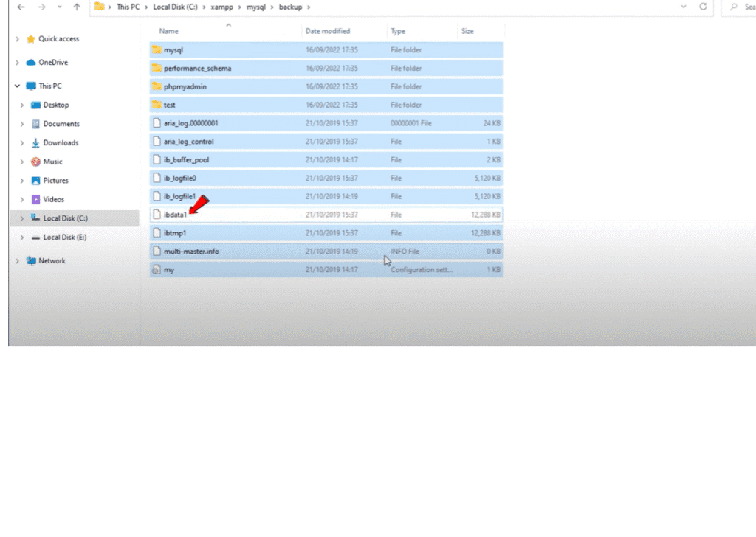This screenshot has width=756, height=537.
Task: Click the phpmyadmin folder icon
Action: [x=157, y=86]
